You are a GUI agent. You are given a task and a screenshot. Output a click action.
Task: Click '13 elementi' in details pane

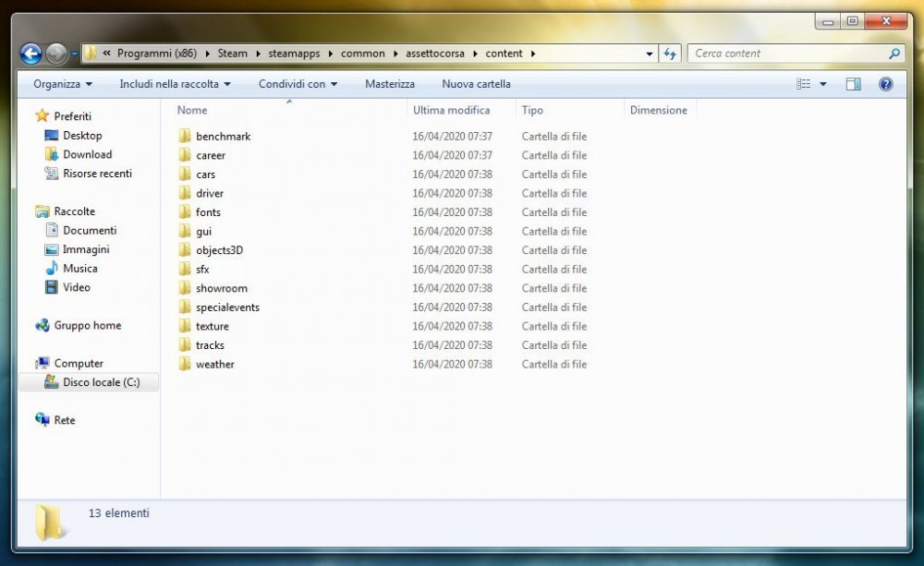119,513
